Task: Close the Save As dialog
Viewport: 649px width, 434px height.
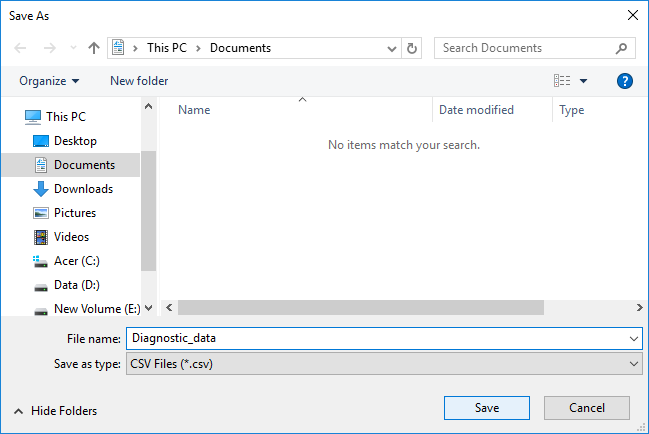Action: pyautogui.click(x=633, y=15)
